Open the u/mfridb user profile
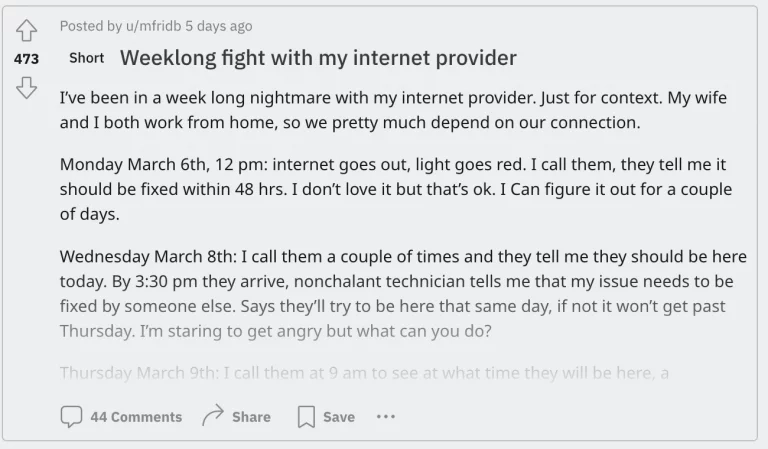768x449 pixels. (153, 26)
